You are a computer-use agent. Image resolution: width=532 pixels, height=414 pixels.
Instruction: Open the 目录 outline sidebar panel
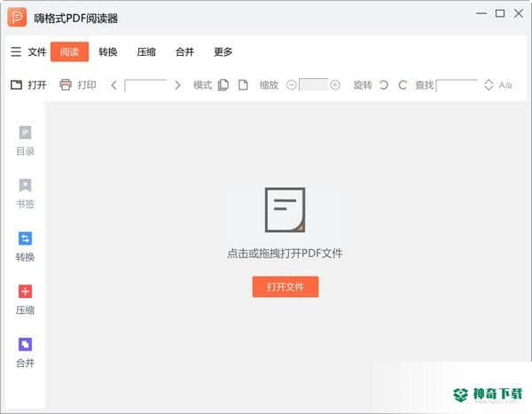coord(25,141)
